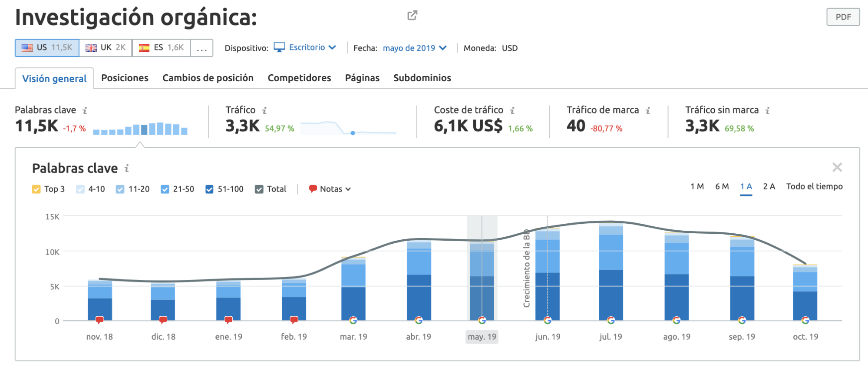This screenshot has width=868, height=371.
Task: Click the Google update icon under ago. 19
Action: [677, 320]
